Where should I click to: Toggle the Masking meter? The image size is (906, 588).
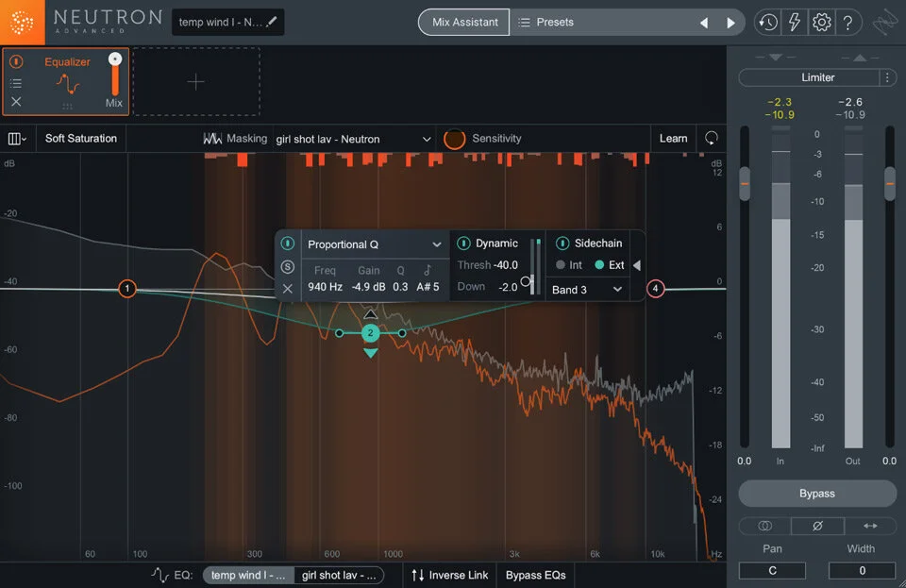coord(235,139)
